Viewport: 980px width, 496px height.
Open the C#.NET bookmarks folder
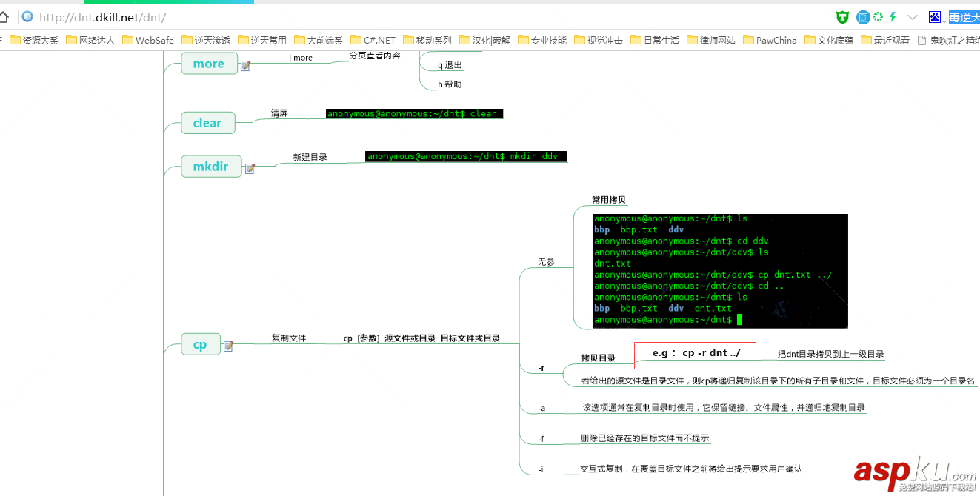click(373, 40)
